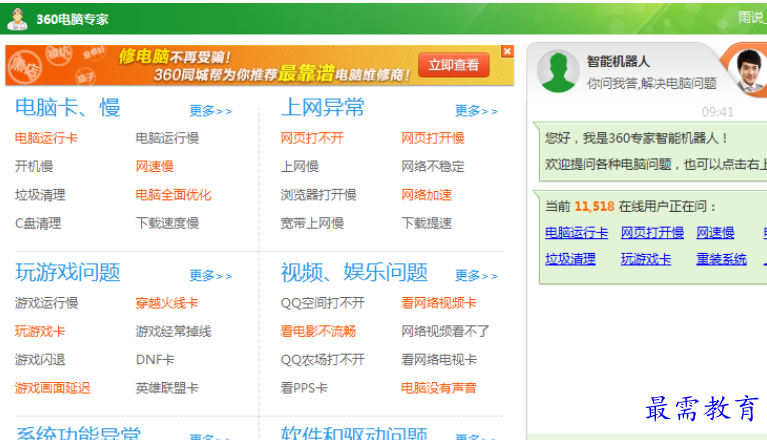Click the 电脑全面优化 link
767x440 pixels.
click(174, 195)
